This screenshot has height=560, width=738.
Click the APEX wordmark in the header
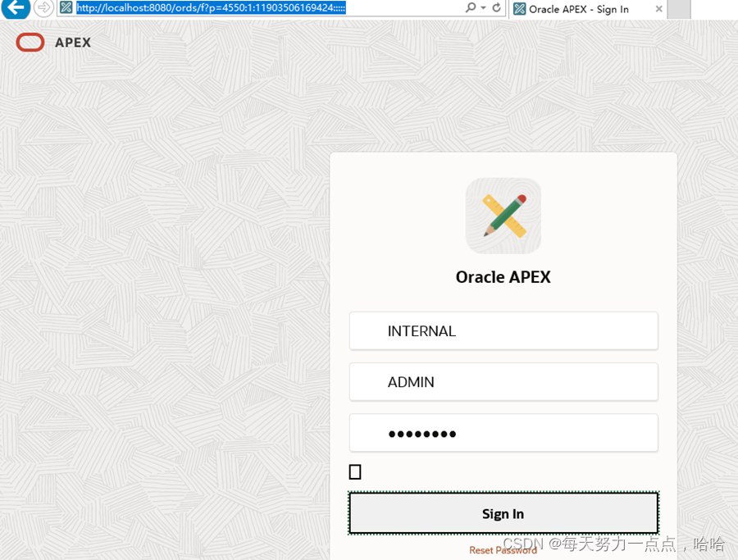71,42
